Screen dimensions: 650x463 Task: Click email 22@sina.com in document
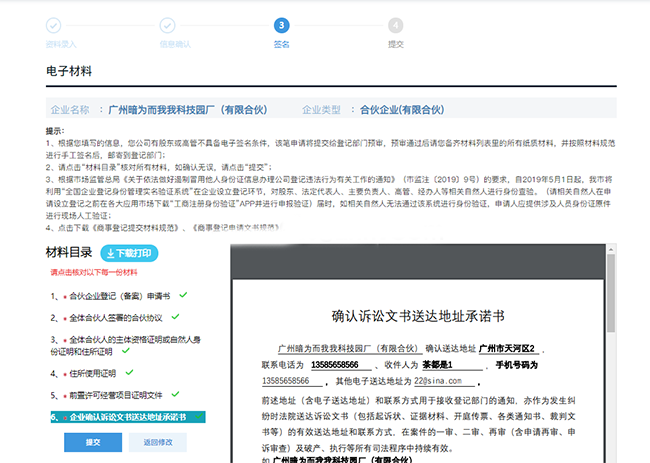coord(438,381)
